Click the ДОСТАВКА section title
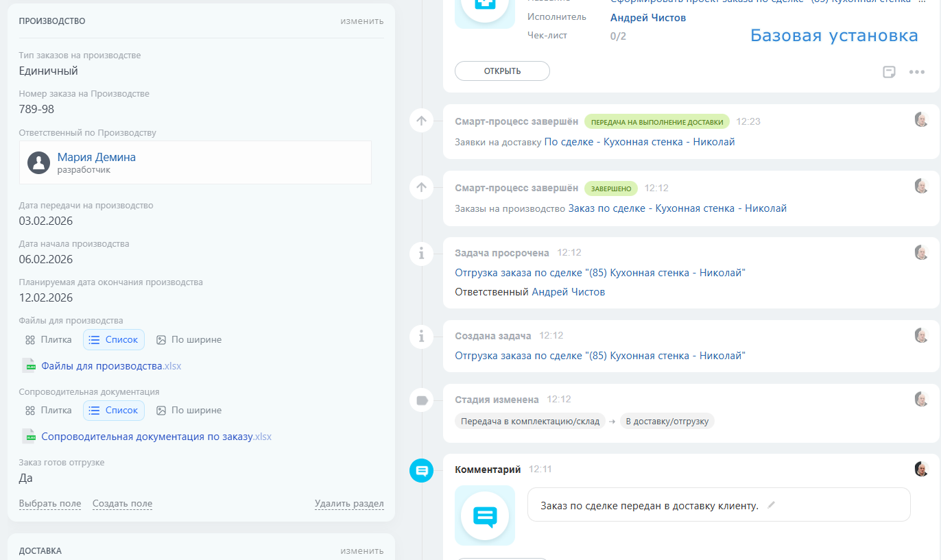This screenshot has width=941, height=560. click(x=40, y=550)
